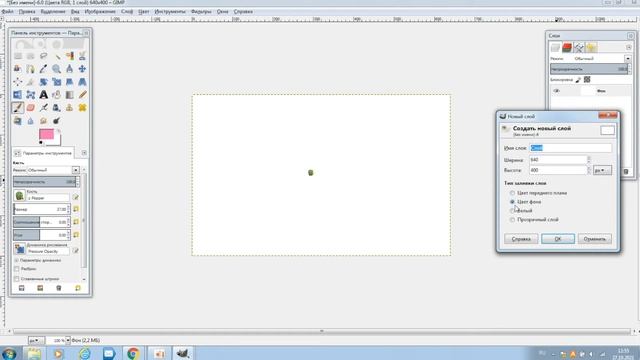Image resolution: width=640 pixels, height=360 pixels.
Task: Enable the 'Сглаженные штрихи' checkbox
Action: pyautogui.click(x=17, y=279)
